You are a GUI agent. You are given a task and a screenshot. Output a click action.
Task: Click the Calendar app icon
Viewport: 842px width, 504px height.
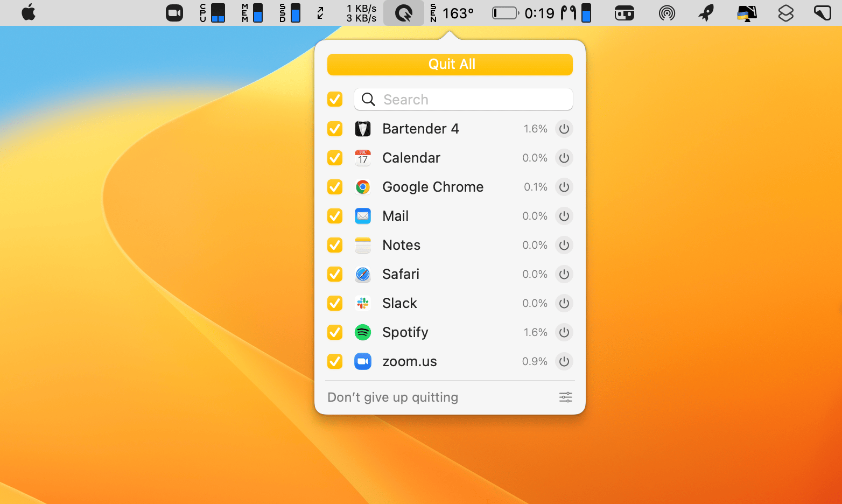tap(363, 158)
